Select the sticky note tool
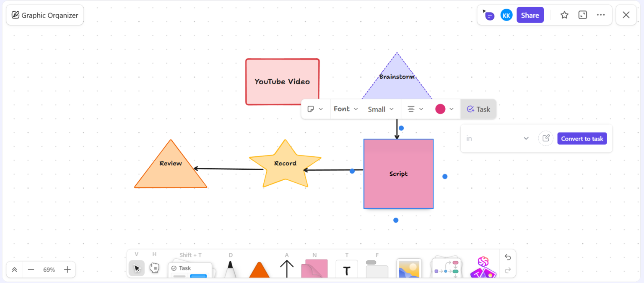This screenshot has width=644, height=283. click(314, 268)
